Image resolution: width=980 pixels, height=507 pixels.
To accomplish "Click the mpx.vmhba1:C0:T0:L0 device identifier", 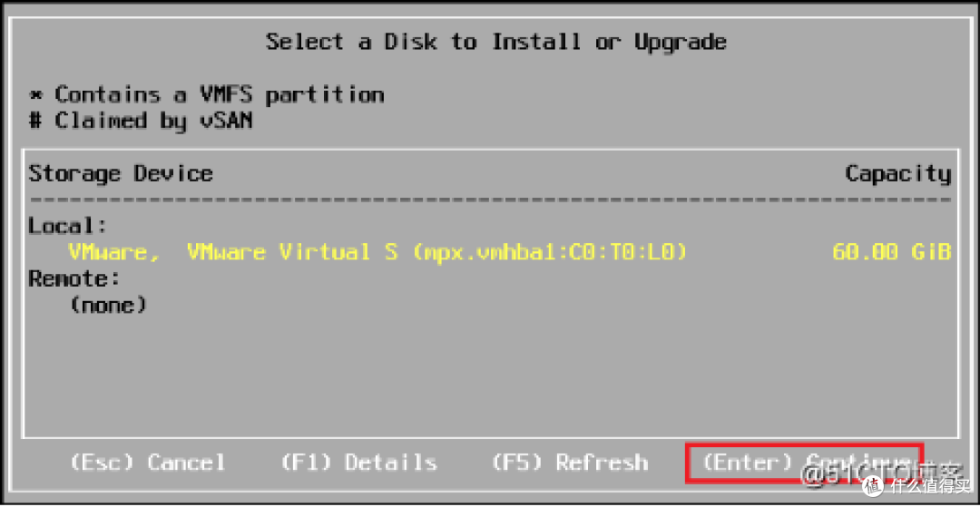I will coord(549,251).
